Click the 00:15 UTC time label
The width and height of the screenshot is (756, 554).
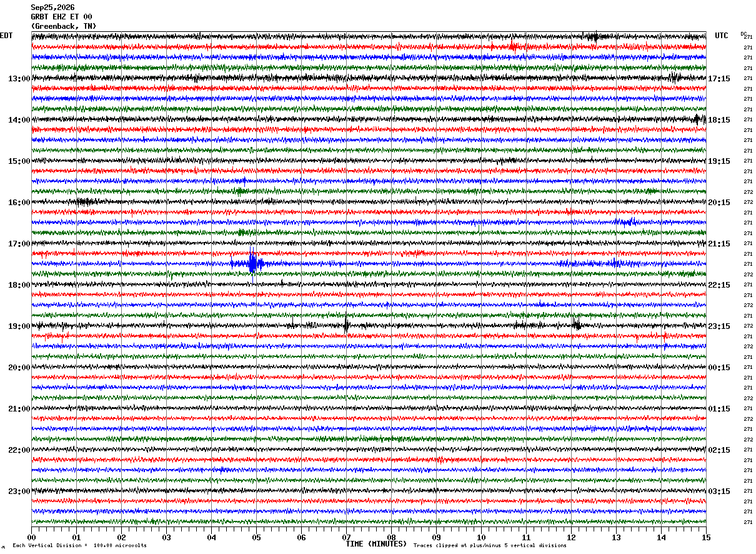click(x=719, y=368)
